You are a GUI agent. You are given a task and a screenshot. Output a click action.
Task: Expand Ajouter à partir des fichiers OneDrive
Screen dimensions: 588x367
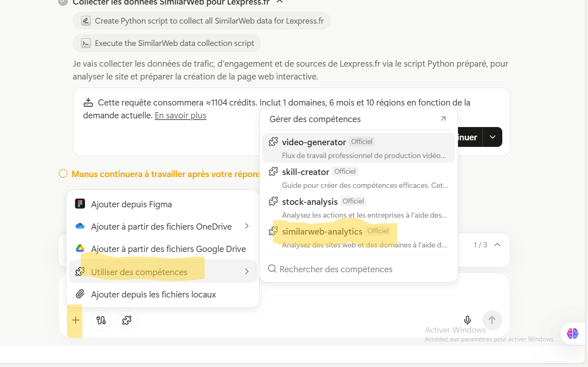coord(161,227)
